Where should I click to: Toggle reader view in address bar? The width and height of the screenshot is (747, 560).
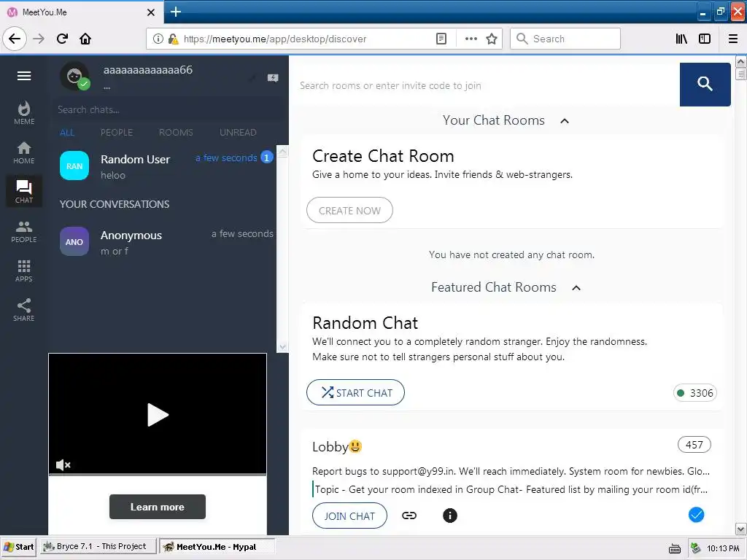441,39
